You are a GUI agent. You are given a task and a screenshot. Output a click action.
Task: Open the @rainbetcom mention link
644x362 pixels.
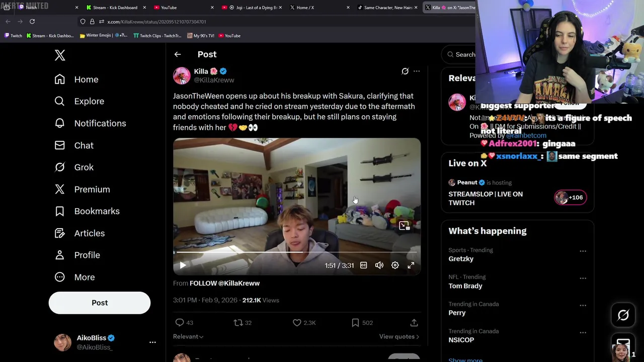pyautogui.click(x=526, y=136)
